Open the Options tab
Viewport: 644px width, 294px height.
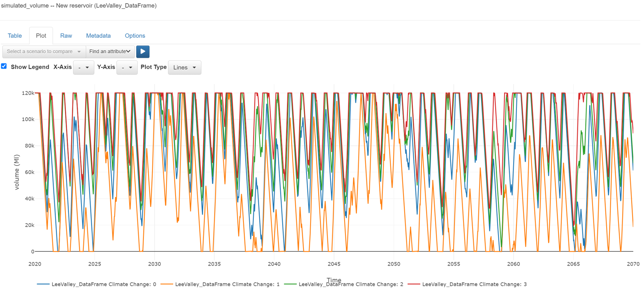135,36
